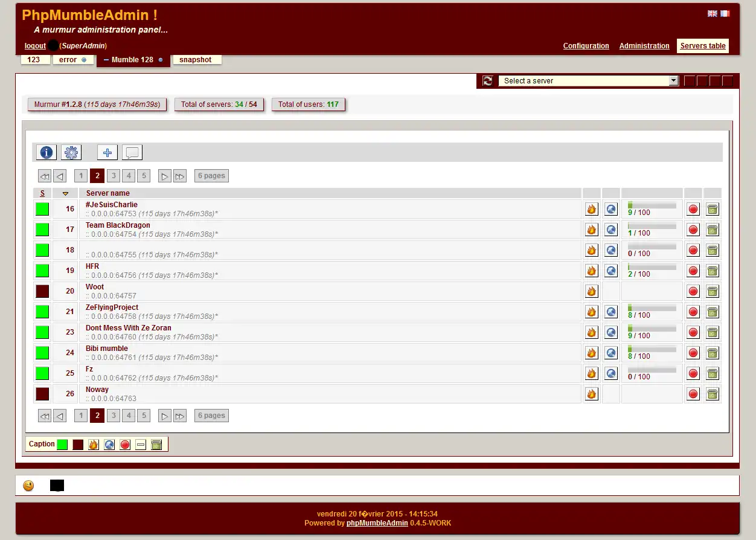Click the speech bubble message button
Screen dimensions: 756x540
132,152
